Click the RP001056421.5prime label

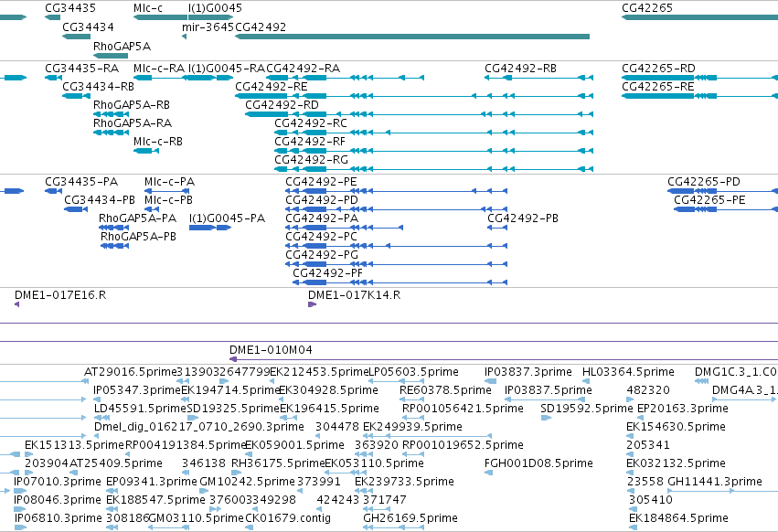coord(463,409)
